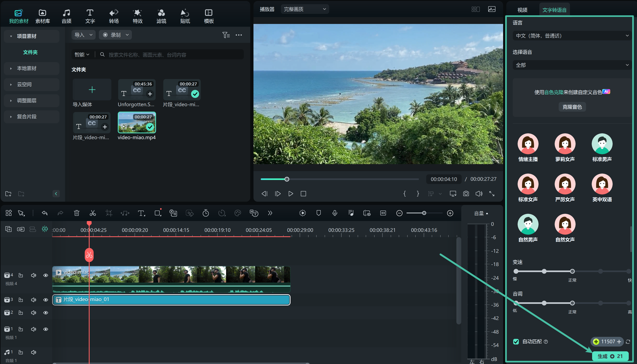Open the 转场 transitions tab
This screenshot has width=637, height=364.
114,16
